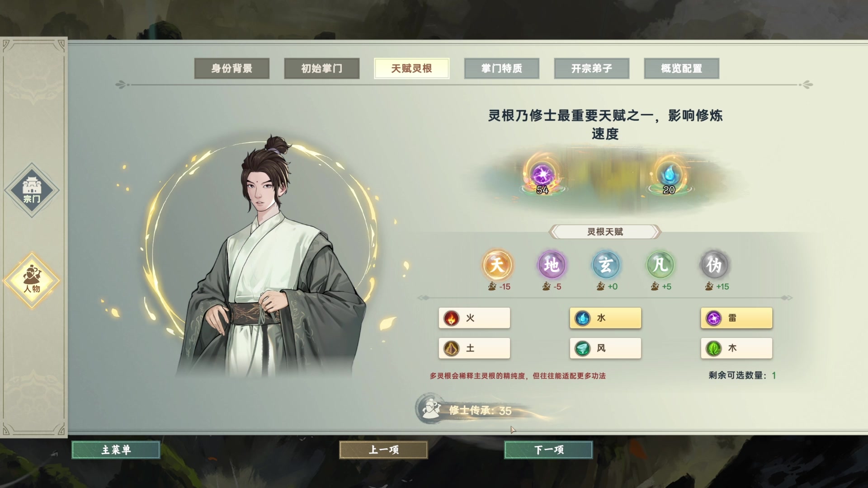Deselect the 水 water element option
Screen dimensions: 868x488
[605, 318]
